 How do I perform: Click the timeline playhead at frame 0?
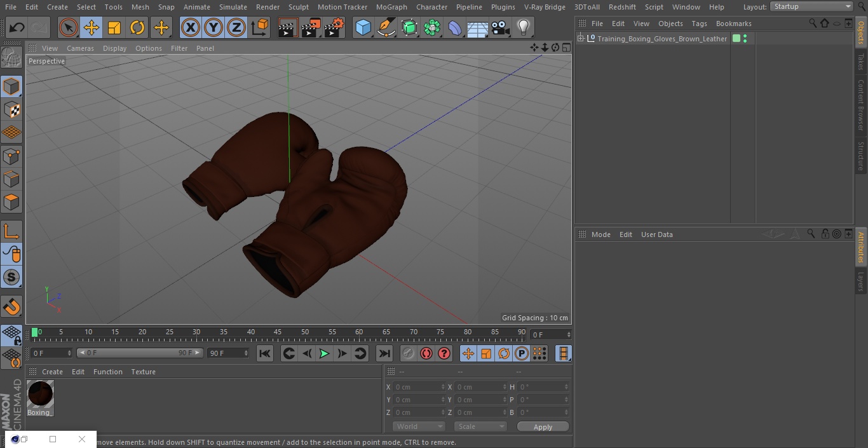pos(35,332)
